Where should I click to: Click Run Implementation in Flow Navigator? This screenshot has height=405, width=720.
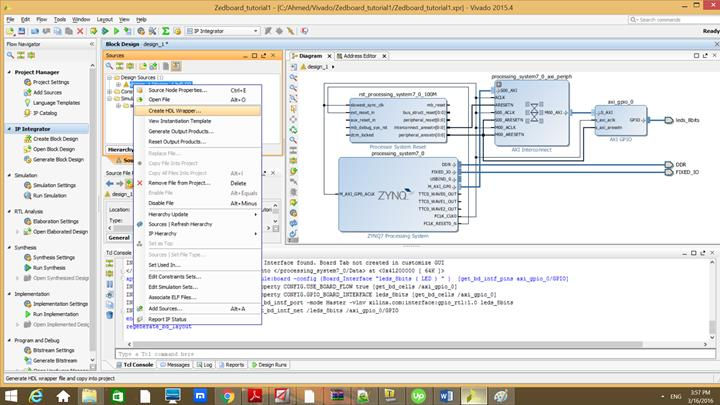pos(51,314)
